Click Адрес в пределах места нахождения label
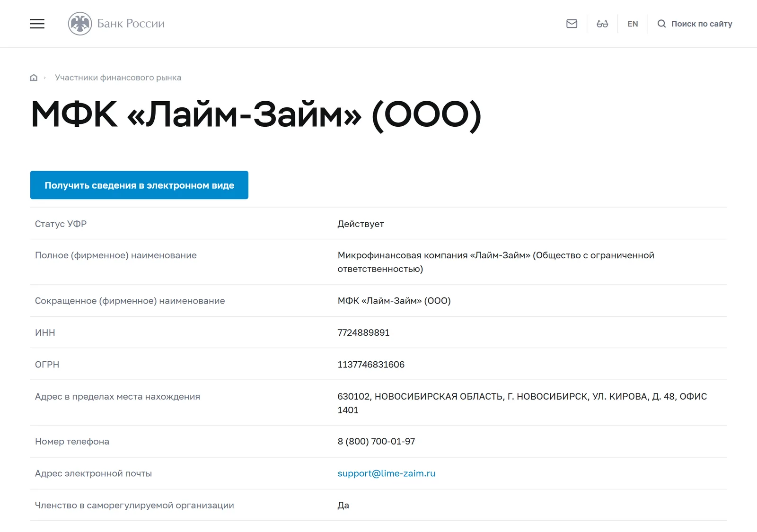757x532 pixels. click(x=117, y=396)
